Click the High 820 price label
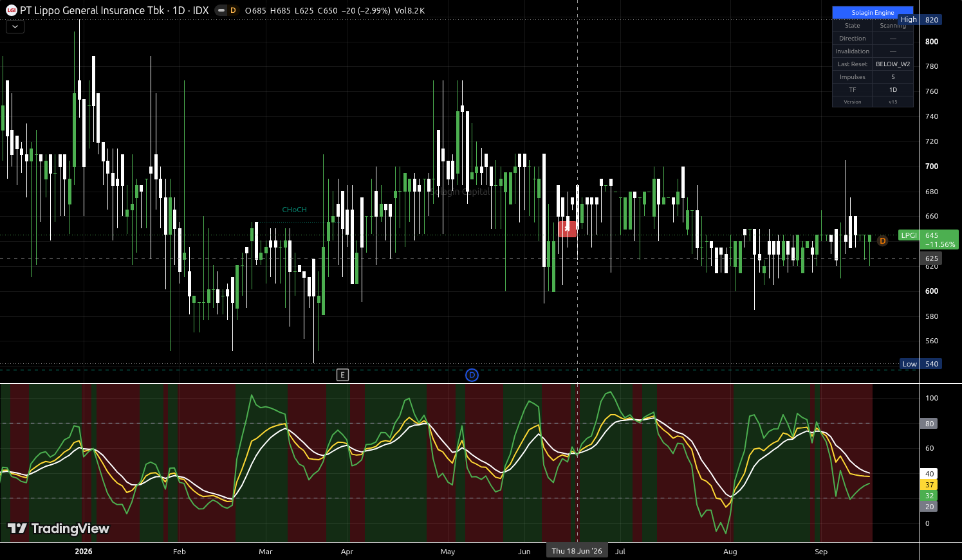Screen dimensions: 962x560 pos(920,20)
